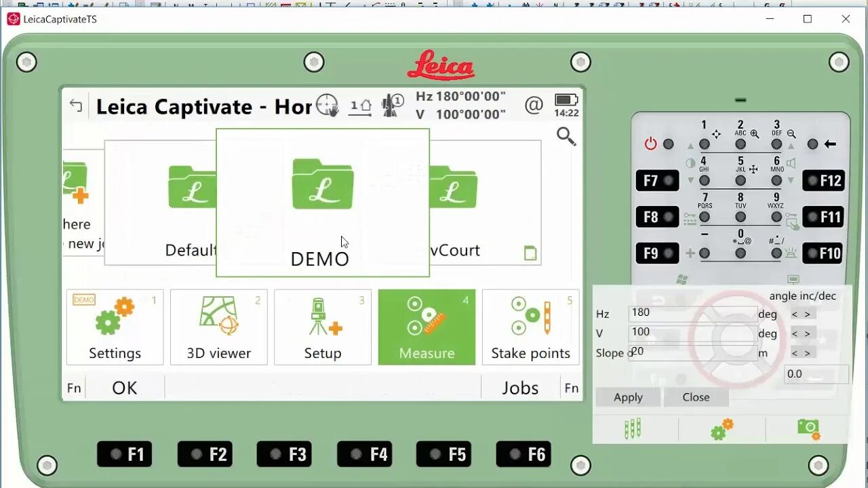Open the stake poles icon in simulator panel
Viewport: 868px width, 488px height.
click(x=633, y=429)
